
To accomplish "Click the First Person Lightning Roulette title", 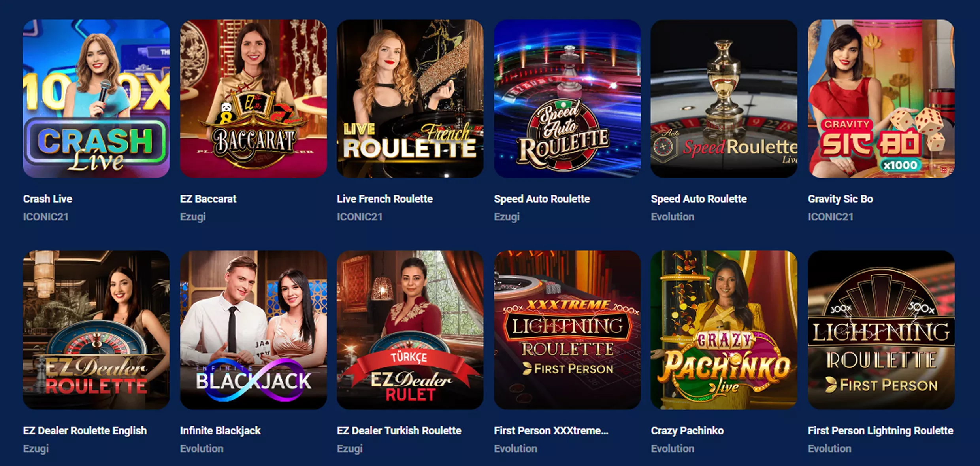I will pyautogui.click(x=881, y=430).
